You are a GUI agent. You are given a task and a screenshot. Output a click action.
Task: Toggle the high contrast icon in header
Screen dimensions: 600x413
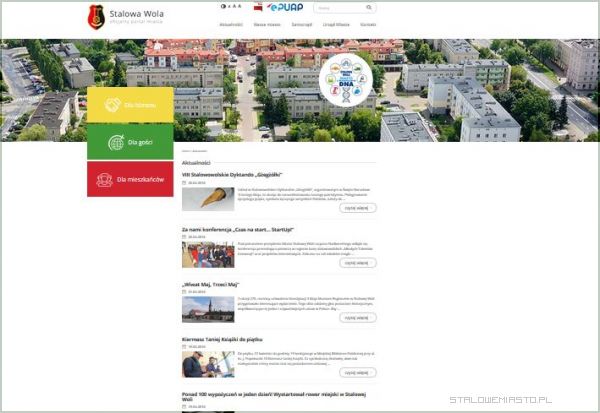[x=224, y=6]
